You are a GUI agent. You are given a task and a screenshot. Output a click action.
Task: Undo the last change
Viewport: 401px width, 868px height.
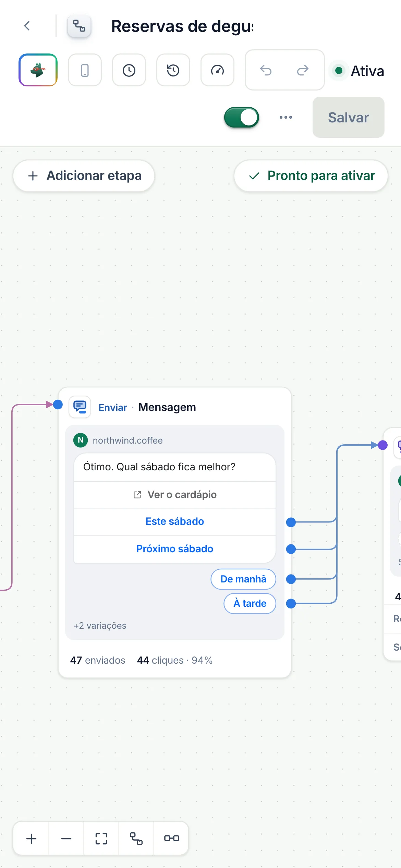click(x=266, y=70)
